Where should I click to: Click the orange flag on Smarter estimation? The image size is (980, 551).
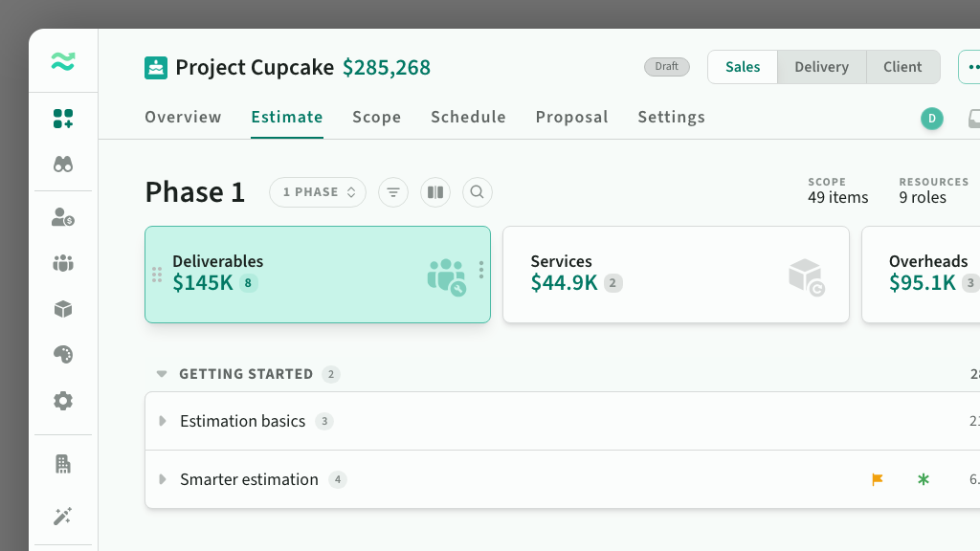[x=877, y=479]
